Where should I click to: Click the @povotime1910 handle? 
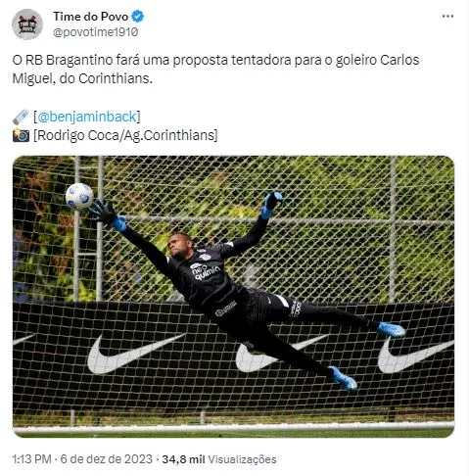coord(96,32)
